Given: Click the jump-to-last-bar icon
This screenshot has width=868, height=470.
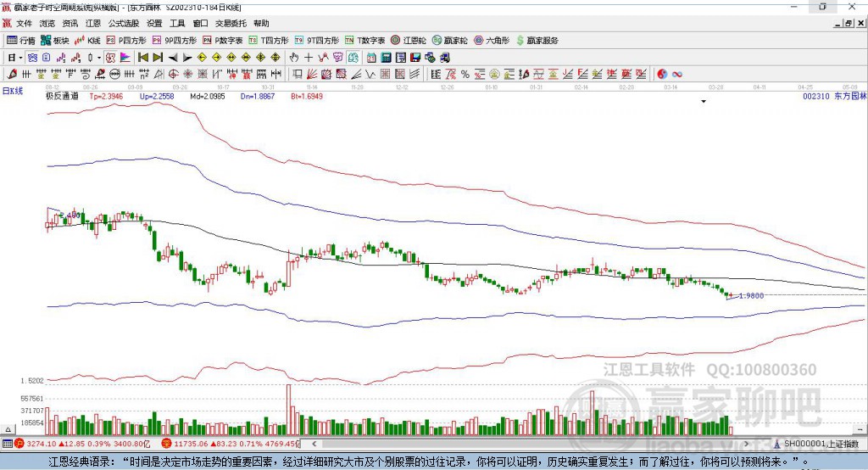Looking at the screenshot, I should point(158,58).
